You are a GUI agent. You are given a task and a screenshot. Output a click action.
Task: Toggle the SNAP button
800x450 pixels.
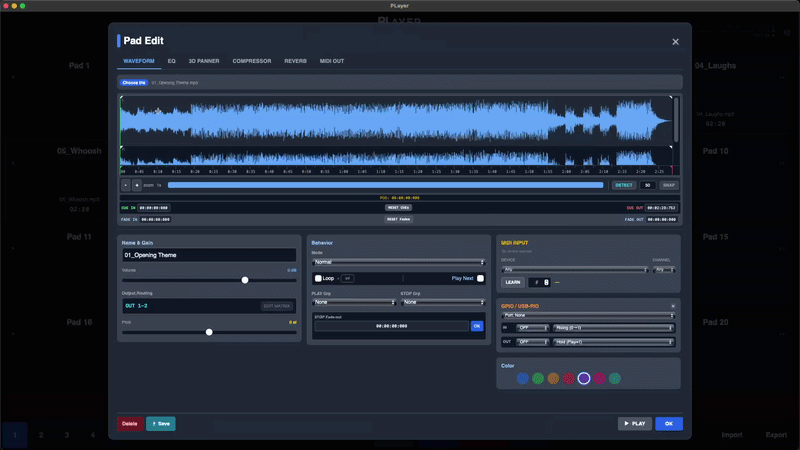tap(669, 185)
